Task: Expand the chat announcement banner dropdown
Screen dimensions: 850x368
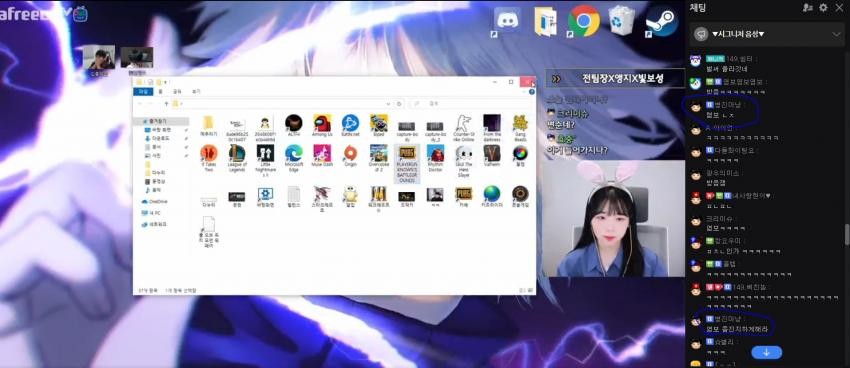Action: (835, 35)
